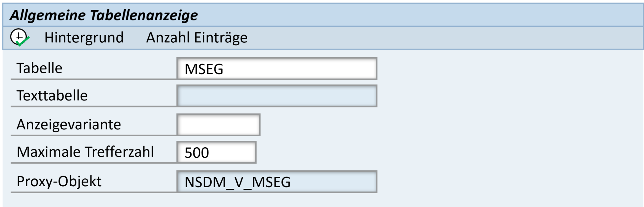
Task: Count table entries using Anzahl Einträge
Action: [x=196, y=38]
